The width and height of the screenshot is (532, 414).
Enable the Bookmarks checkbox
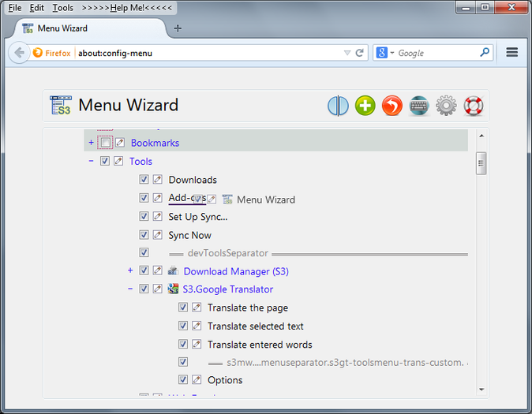[x=105, y=143]
